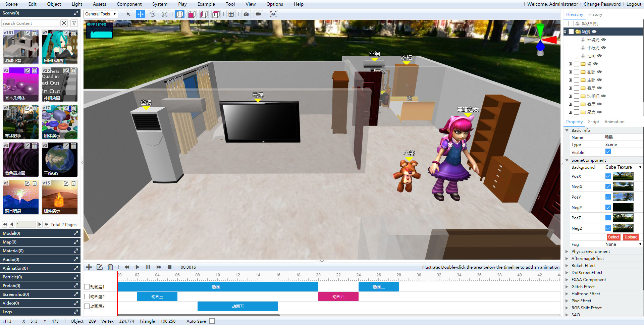Image resolution: width=644 pixels, height=325 pixels.
Task: Toggle the PosX cube texture checkbox
Action: pyautogui.click(x=608, y=176)
